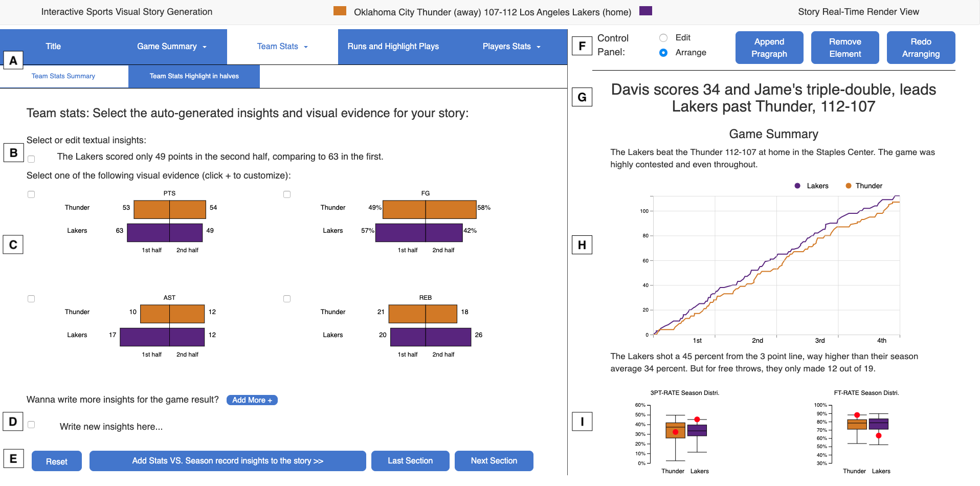Open the Team Stats dropdown menu
Image resolution: width=980 pixels, height=486 pixels.
(282, 47)
